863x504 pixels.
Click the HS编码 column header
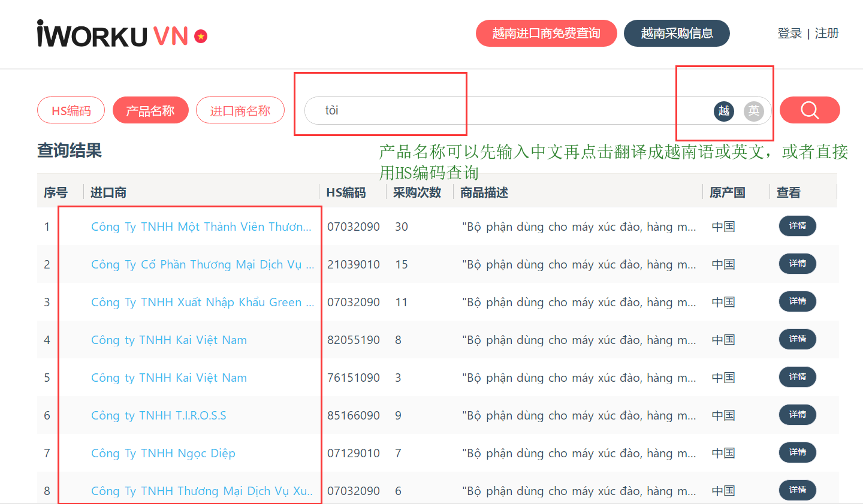(346, 192)
